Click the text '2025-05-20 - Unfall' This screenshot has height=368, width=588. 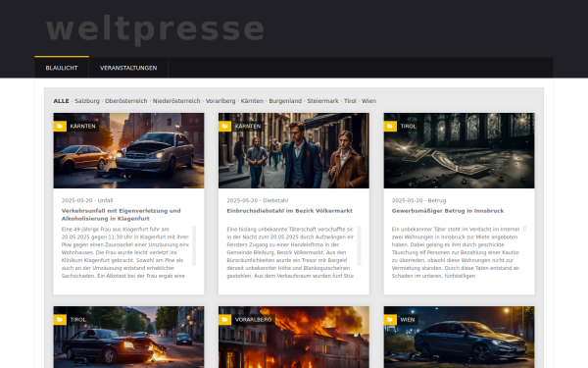87,200
